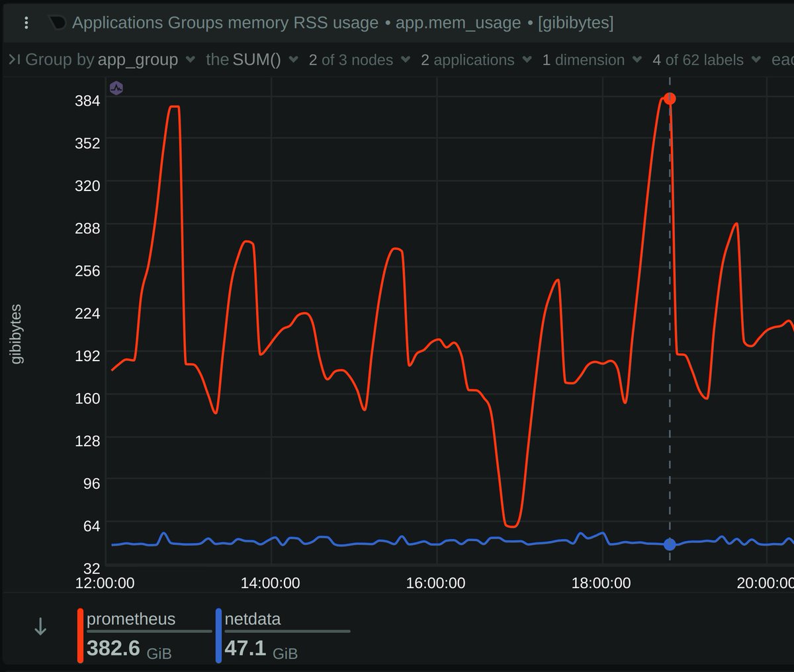Click the 192 y-axis label
The height and width of the screenshot is (672, 794).
tap(87, 356)
